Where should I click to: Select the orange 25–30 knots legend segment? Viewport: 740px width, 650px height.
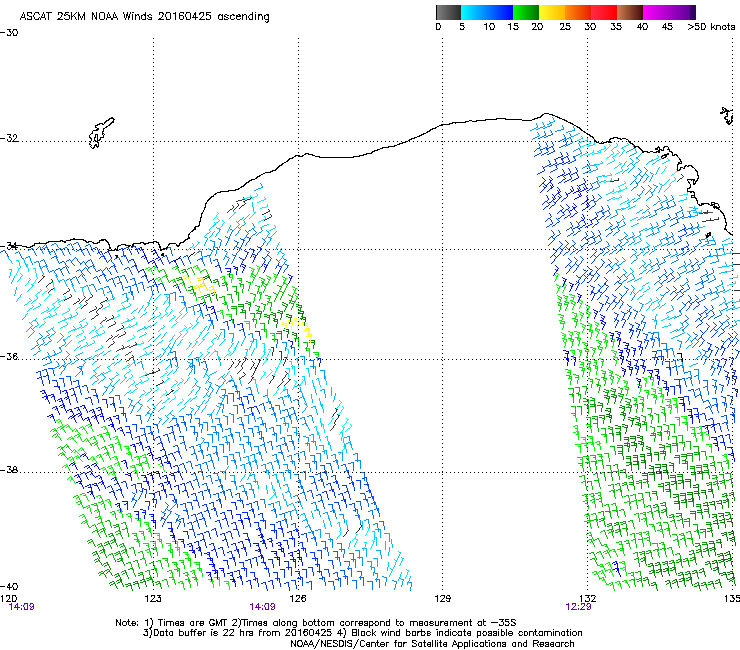coord(578,12)
